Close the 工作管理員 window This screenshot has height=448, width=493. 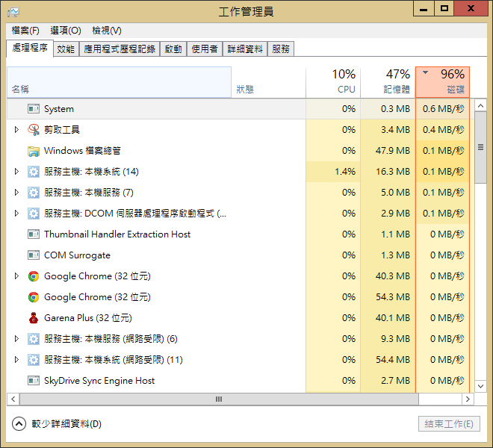471,8
